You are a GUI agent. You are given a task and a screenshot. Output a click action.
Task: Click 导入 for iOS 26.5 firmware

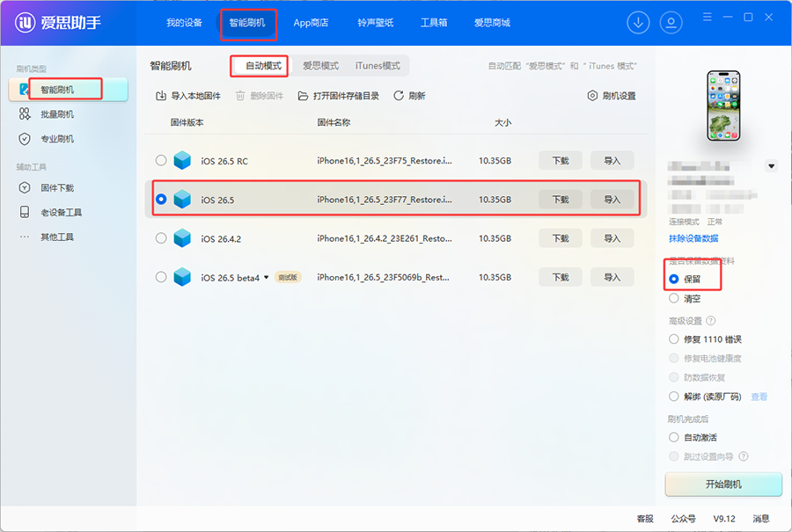[x=612, y=200]
